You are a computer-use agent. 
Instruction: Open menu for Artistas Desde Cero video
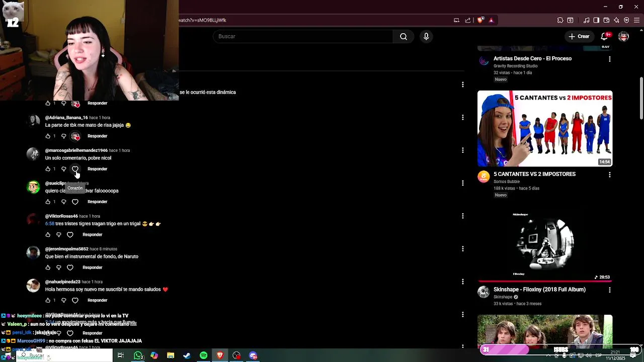pos(609,59)
